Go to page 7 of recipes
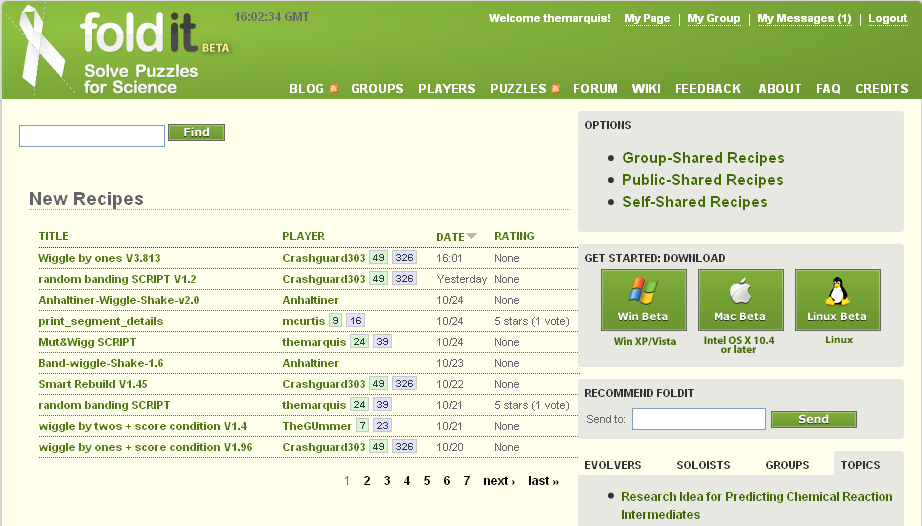922x526 pixels. [467, 481]
